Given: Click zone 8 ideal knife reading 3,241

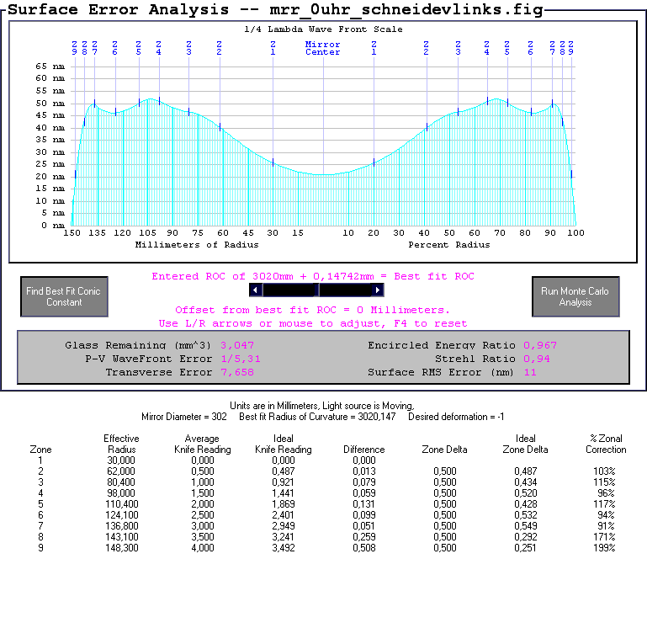Looking at the screenshot, I should [284, 537].
